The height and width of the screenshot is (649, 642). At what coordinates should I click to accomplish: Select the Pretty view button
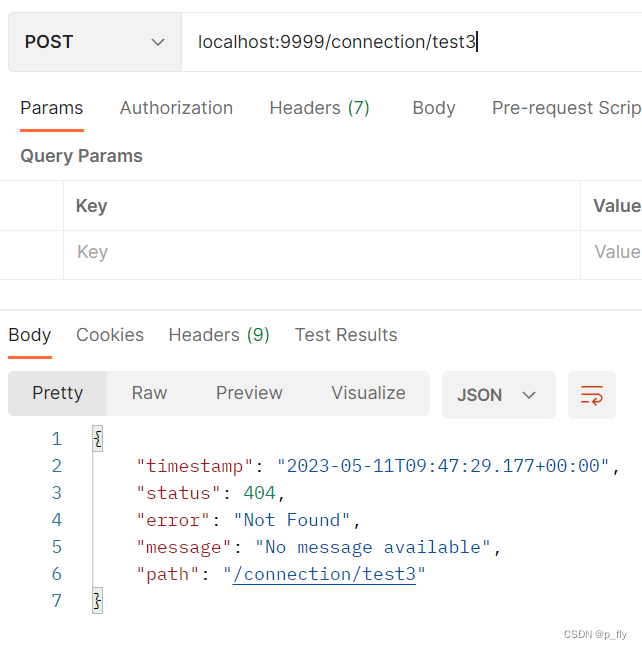coord(57,393)
